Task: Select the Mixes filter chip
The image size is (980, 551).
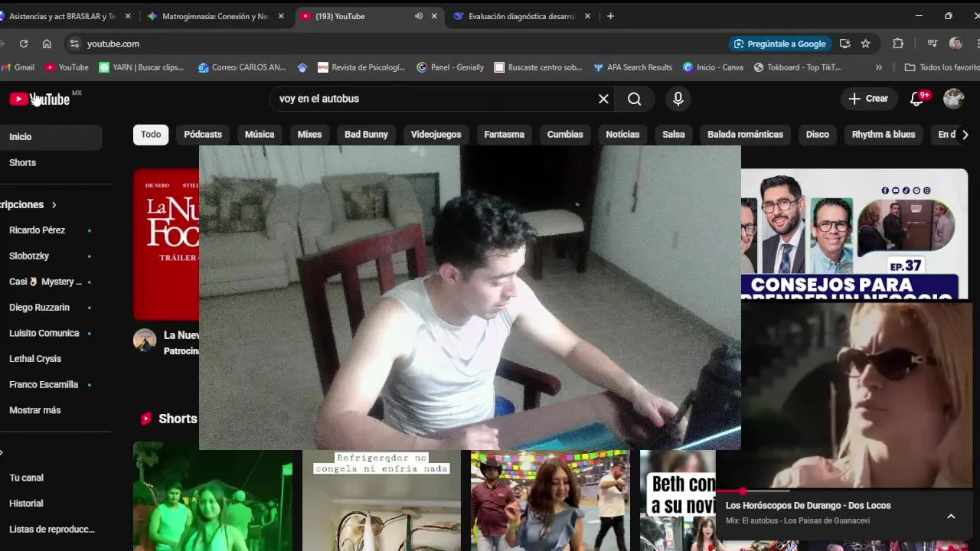Action: point(309,135)
